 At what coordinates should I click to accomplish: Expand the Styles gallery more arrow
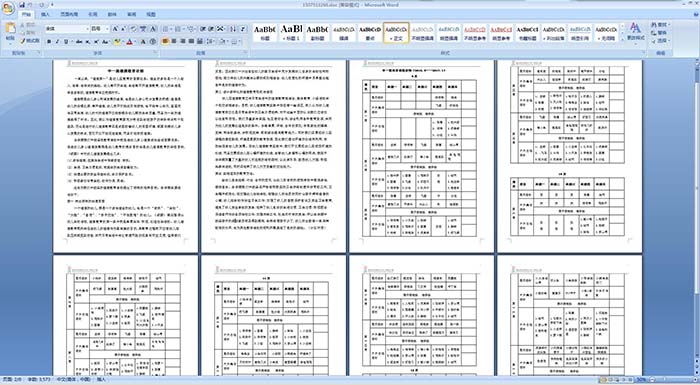click(622, 40)
